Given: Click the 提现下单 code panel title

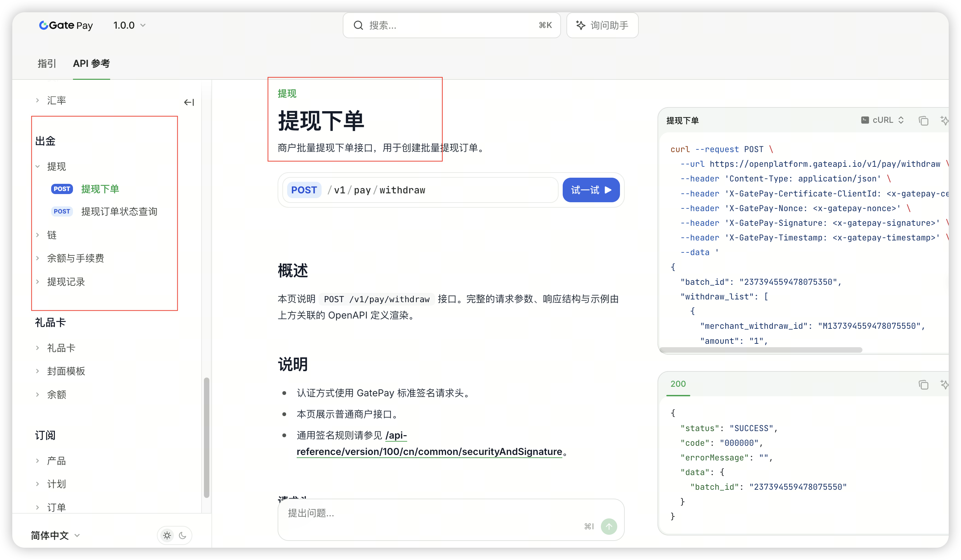Looking at the screenshot, I should click(682, 120).
